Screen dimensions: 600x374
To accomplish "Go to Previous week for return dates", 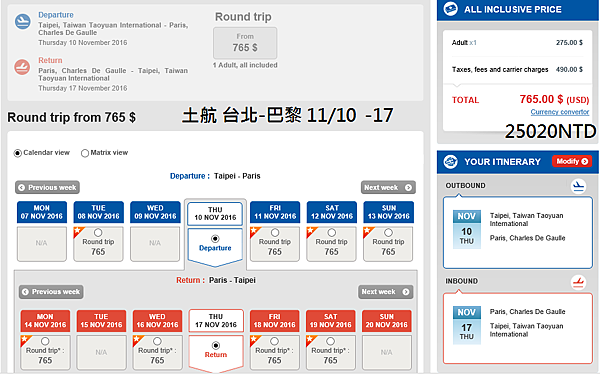I will click(x=51, y=292).
